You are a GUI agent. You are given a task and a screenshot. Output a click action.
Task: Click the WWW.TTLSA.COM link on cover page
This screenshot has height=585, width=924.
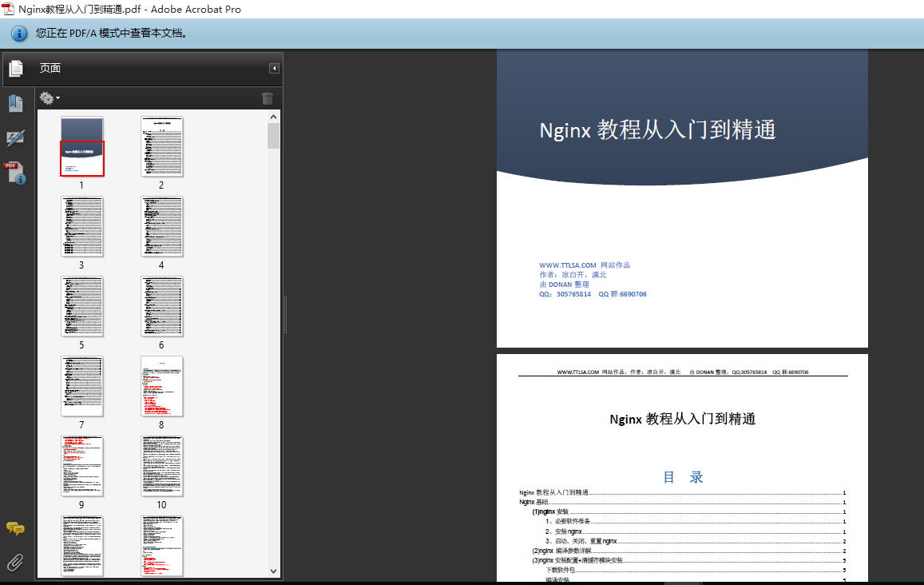568,265
